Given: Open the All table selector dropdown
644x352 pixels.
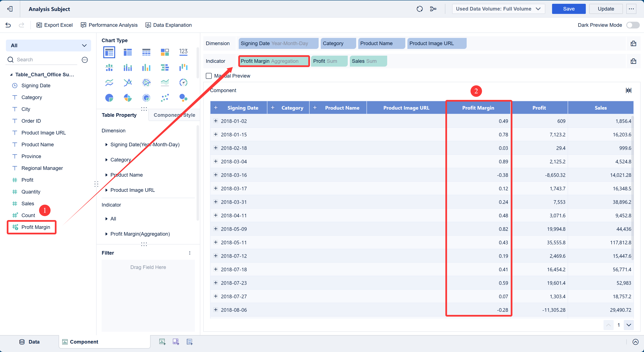Looking at the screenshot, I should pyautogui.click(x=49, y=46).
